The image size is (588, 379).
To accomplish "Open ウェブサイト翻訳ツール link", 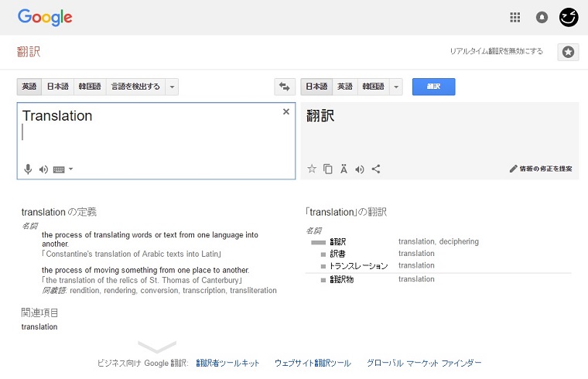I will click(x=313, y=363).
